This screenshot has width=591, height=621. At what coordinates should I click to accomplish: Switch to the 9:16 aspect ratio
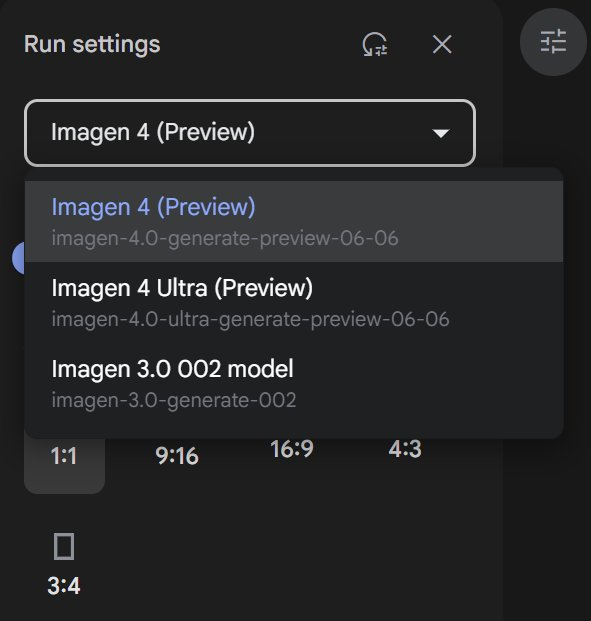click(x=177, y=456)
